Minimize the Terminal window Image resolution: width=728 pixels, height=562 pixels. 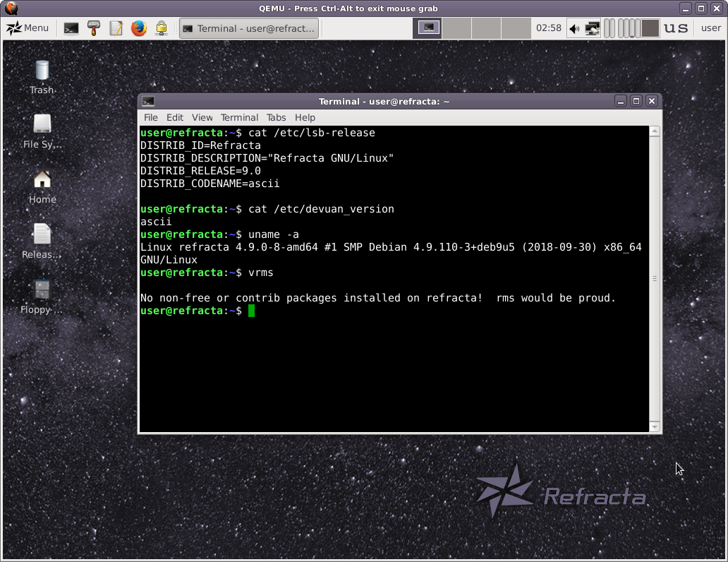tap(621, 102)
